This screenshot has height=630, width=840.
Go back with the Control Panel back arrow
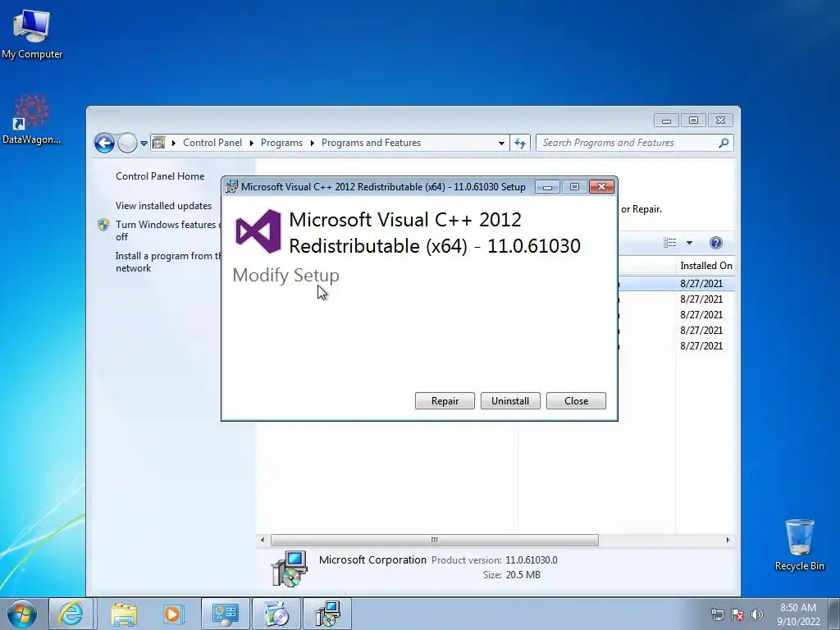(104, 143)
